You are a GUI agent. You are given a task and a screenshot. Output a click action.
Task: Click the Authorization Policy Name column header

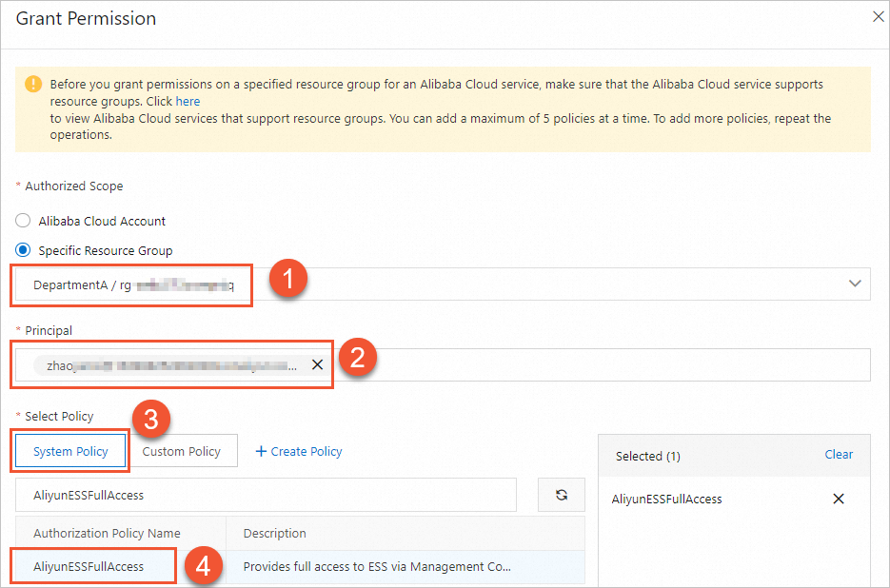[107, 533]
